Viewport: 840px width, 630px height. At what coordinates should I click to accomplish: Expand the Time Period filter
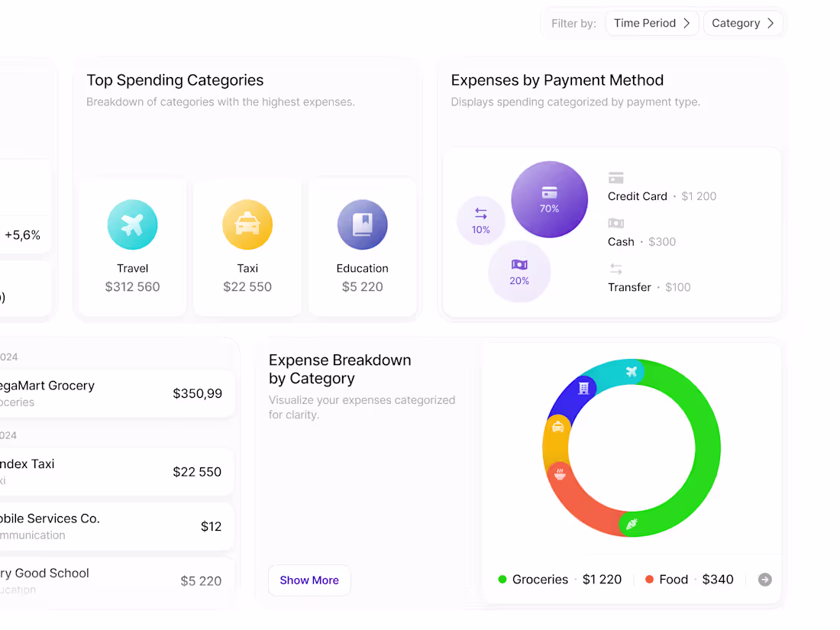(x=652, y=23)
